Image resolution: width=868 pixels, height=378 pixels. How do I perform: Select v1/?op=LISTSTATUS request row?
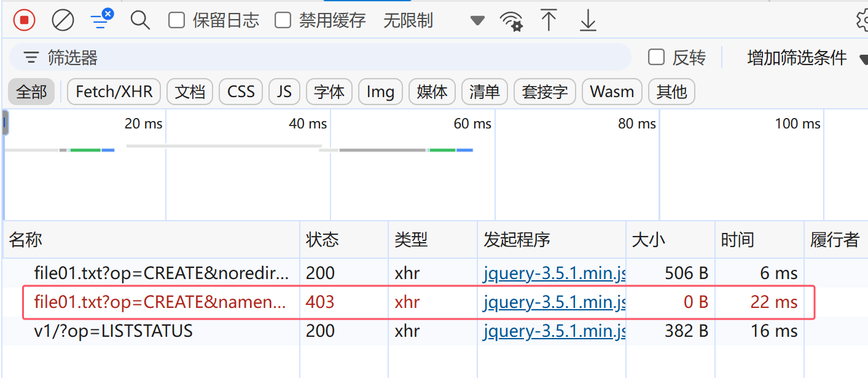(x=436, y=331)
